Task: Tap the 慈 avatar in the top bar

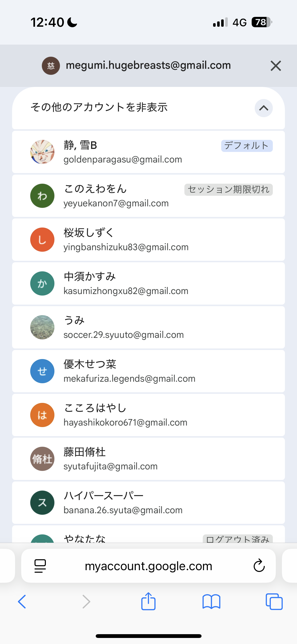Action: click(x=51, y=66)
